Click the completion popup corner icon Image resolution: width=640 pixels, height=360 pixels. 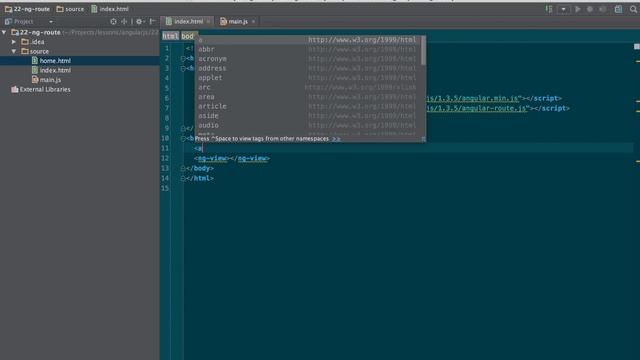pos(423,139)
